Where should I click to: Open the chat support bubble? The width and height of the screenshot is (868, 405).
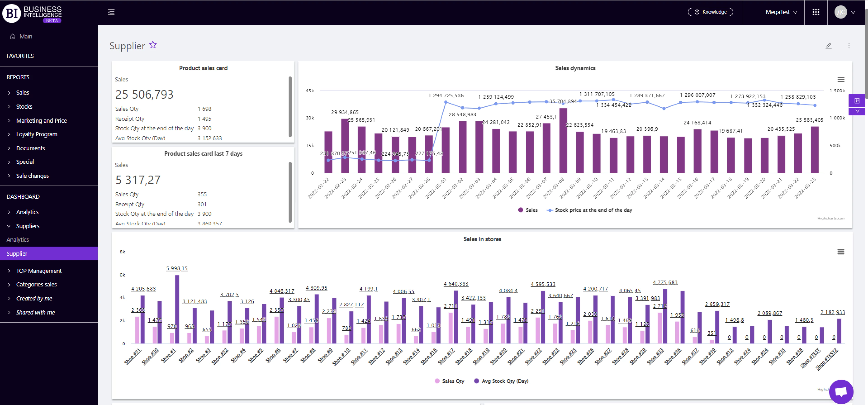841,391
